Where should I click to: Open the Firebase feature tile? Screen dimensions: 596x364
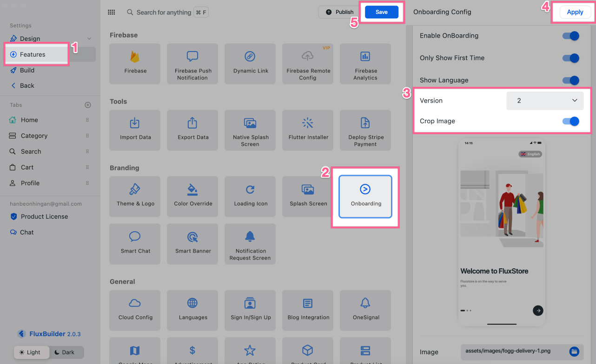tap(135, 64)
